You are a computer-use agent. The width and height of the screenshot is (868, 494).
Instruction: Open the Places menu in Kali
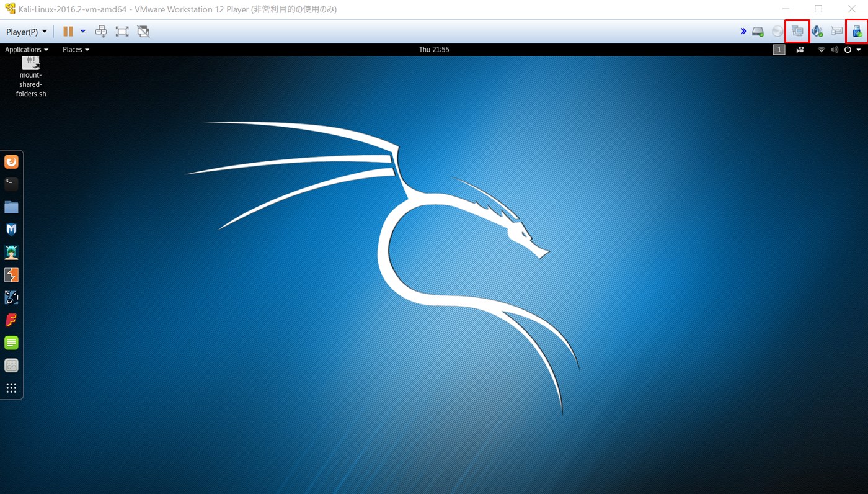[x=76, y=50]
